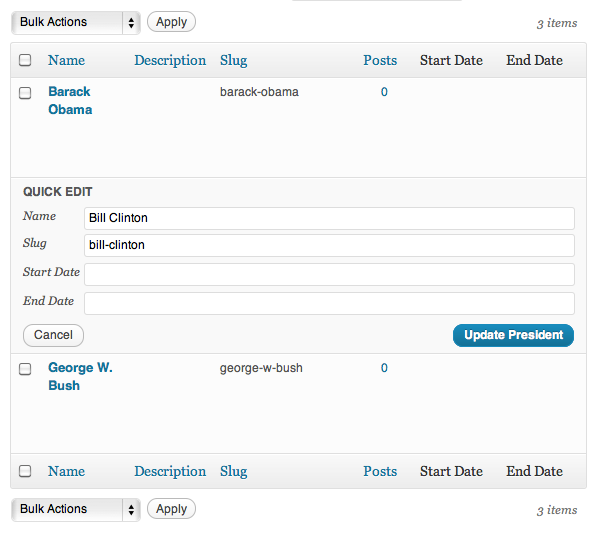Open the top Bulk Actions dropdown
This screenshot has height=535, width=600.
click(76, 23)
